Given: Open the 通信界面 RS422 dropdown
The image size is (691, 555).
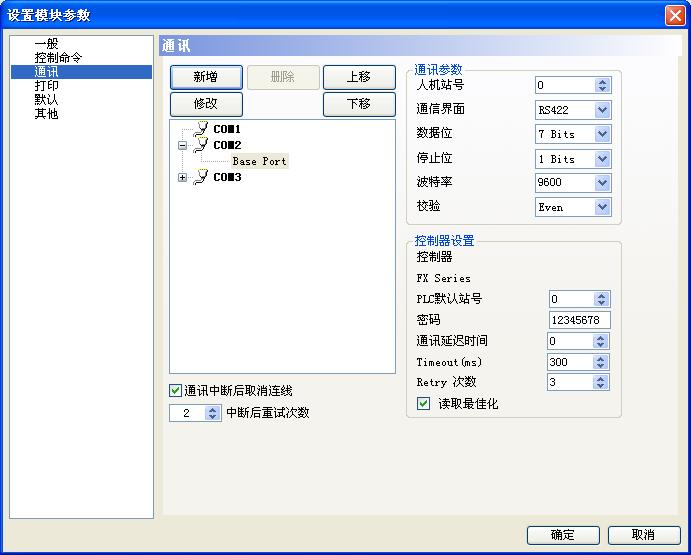Looking at the screenshot, I should [602, 110].
